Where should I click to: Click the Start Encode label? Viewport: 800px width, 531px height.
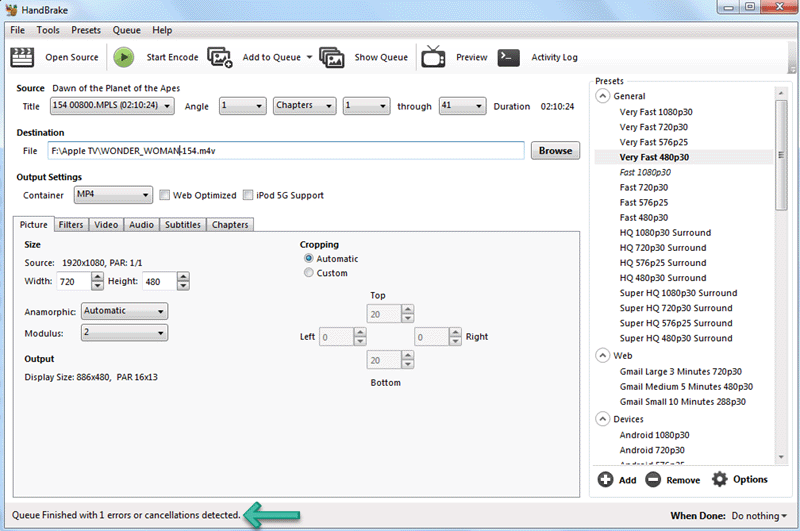[x=172, y=57]
